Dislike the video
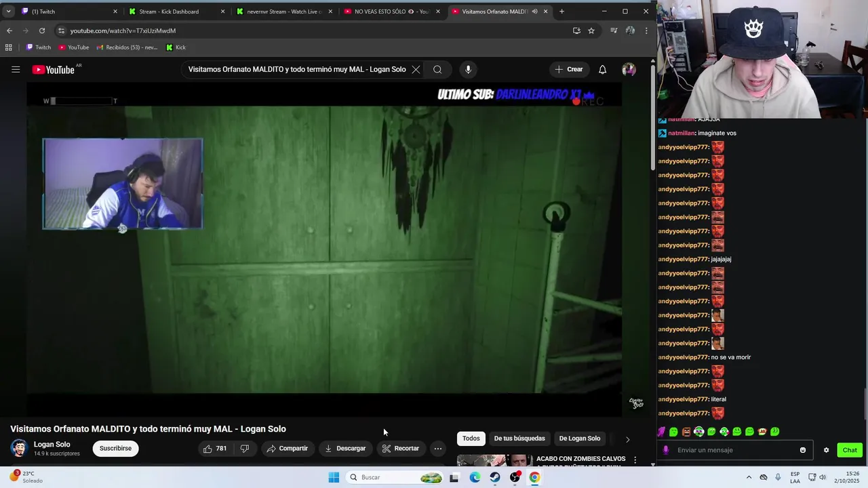The image size is (868, 488). pos(245,449)
